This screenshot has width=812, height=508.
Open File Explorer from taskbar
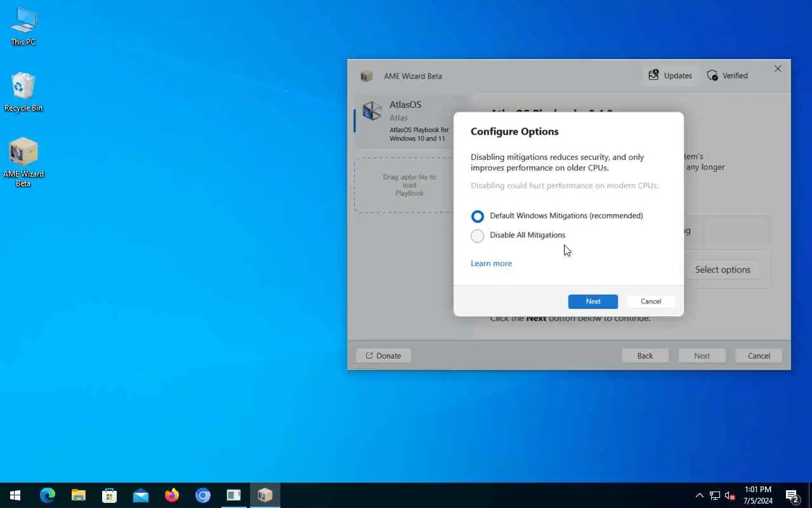coord(78,495)
